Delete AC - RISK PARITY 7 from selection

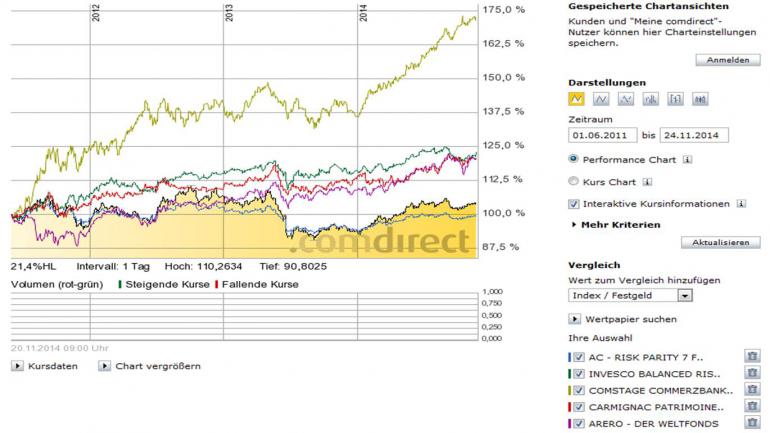click(751, 356)
